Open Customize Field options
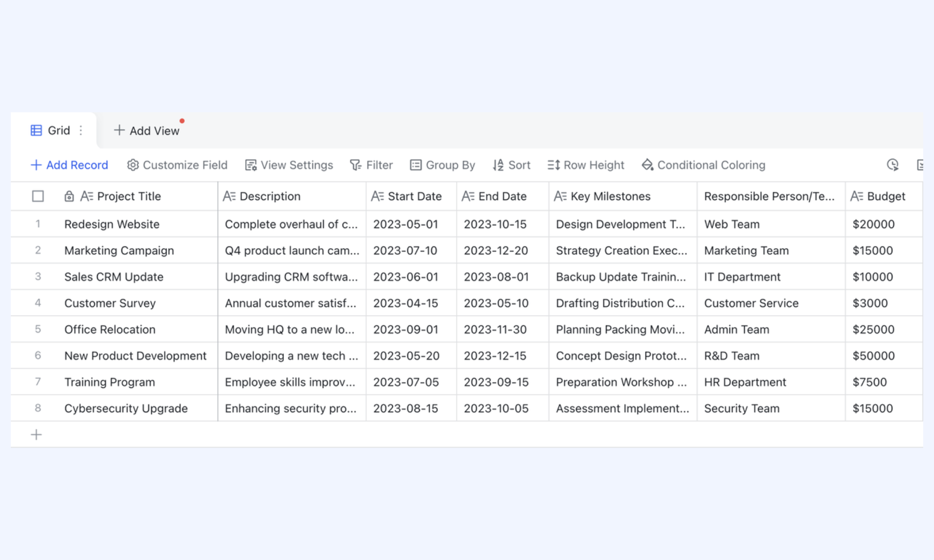The height and width of the screenshot is (560, 934). click(177, 165)
